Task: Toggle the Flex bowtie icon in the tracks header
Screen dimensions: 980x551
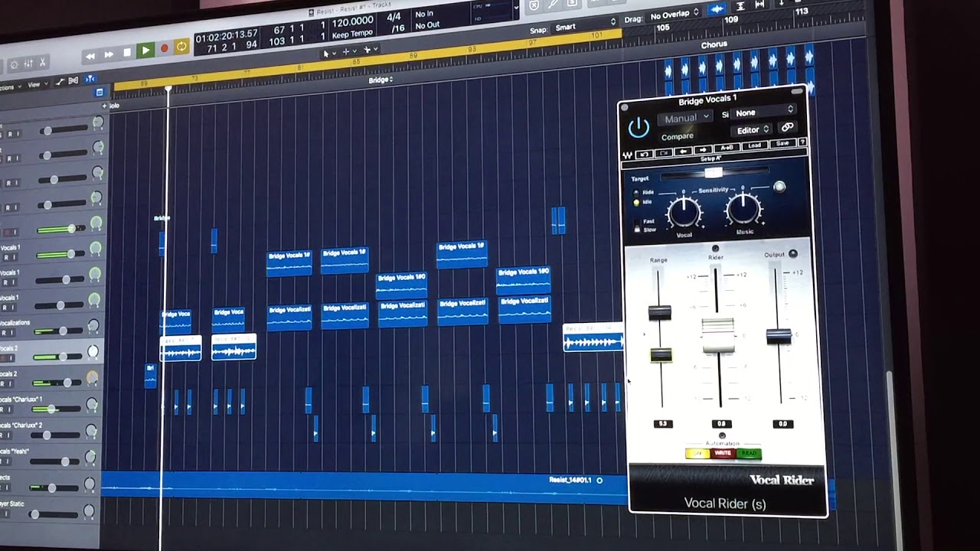Action: pyautogui.click(x=74, y=80)
